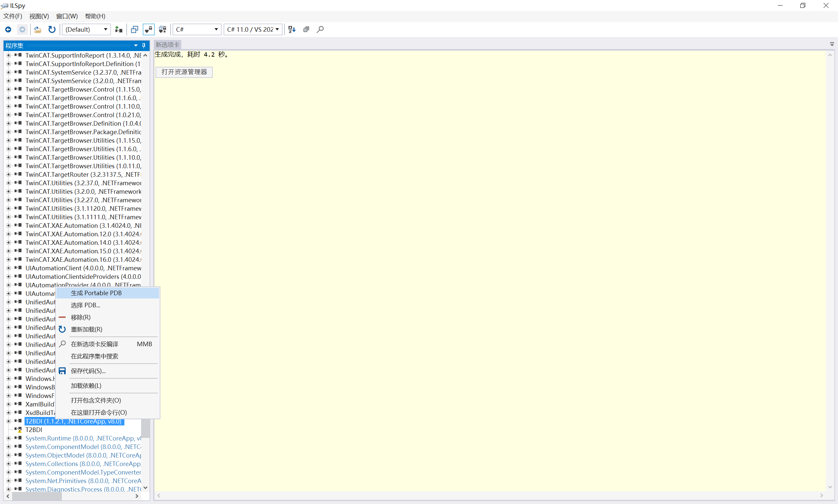The image size is (838, 504).
Task: Click the manage assembly lists icon
Action: click(118, 29)
